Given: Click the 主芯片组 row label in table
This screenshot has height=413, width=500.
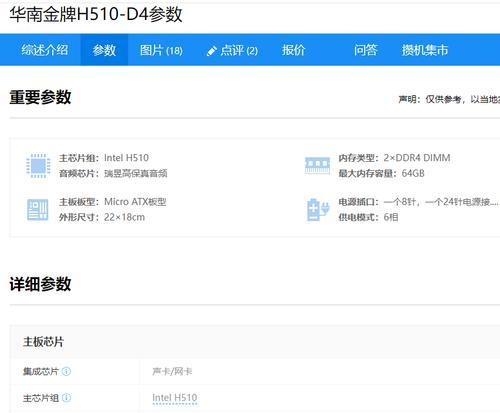Looking at the screenshot, I should 41,398.
